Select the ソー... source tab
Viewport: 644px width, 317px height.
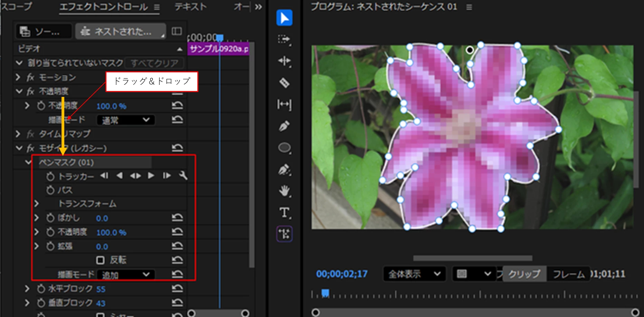tap(44, 31)
